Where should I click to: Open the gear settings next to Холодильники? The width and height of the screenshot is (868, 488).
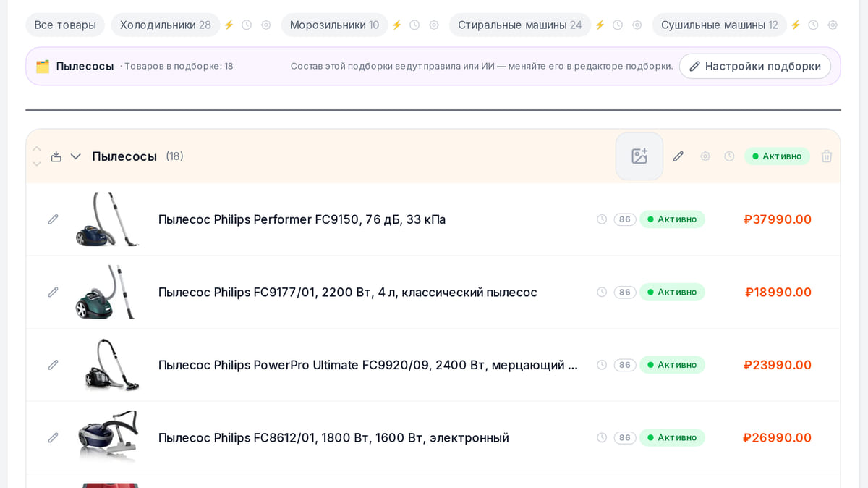coord(266,25)
